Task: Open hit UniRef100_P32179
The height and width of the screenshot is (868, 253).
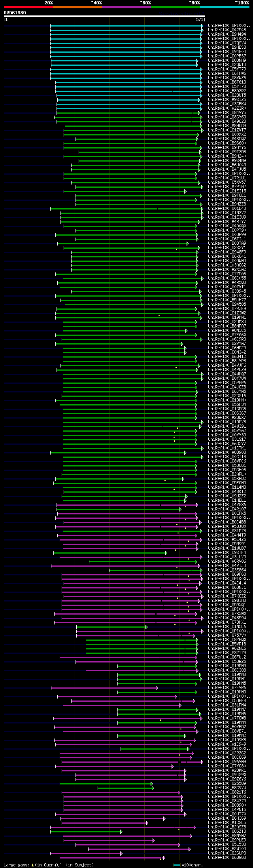Action: point(227,653)
